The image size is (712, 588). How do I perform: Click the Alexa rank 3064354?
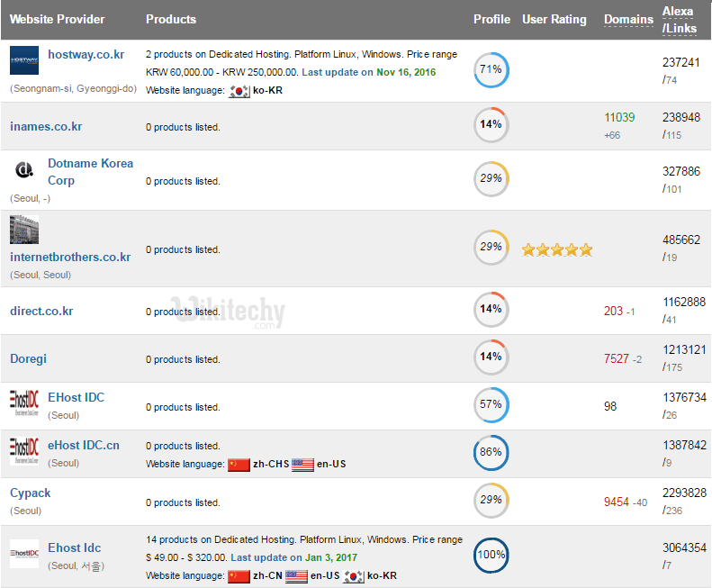684,547
